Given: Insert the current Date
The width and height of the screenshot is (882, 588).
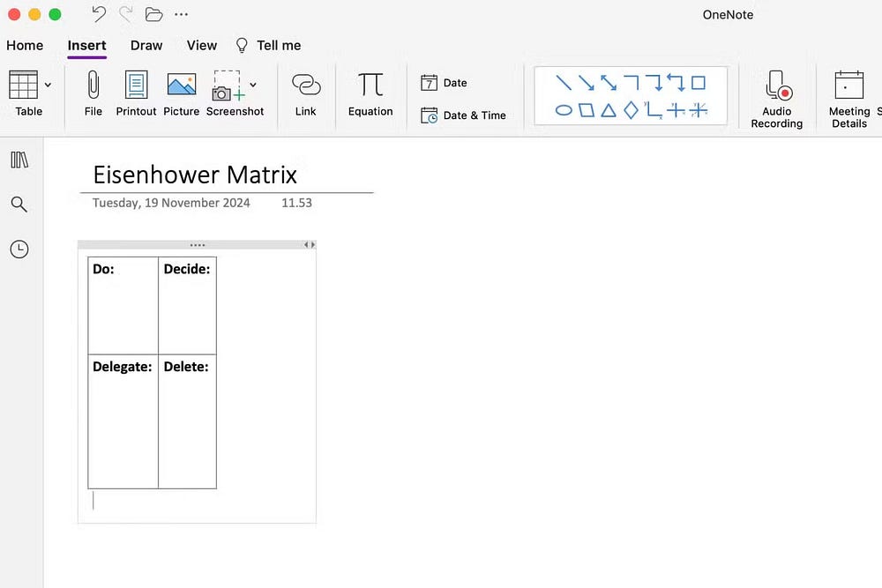Looking at the screenshot, I should click(445, 83).
